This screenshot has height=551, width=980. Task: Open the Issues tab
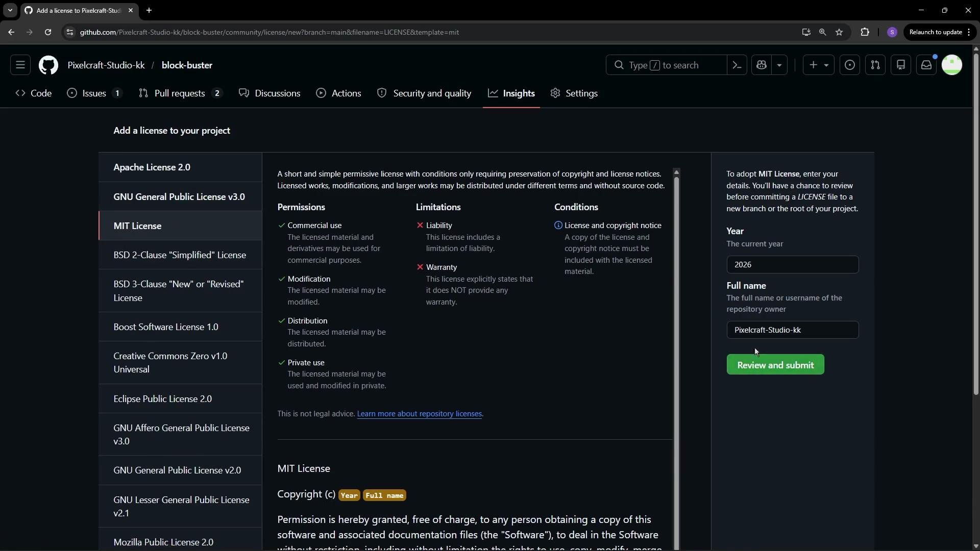(95, 93)
